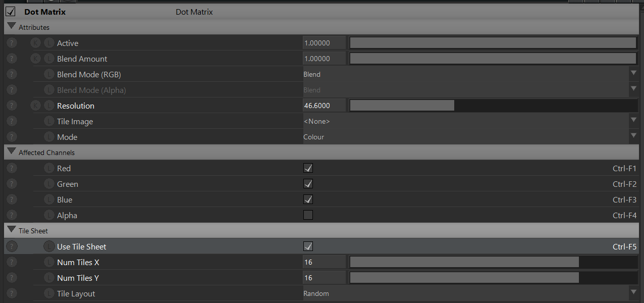This screenshot has width=644, height=303.
Task: Click the Num Tiles X value field
Action: coord(324,262)
